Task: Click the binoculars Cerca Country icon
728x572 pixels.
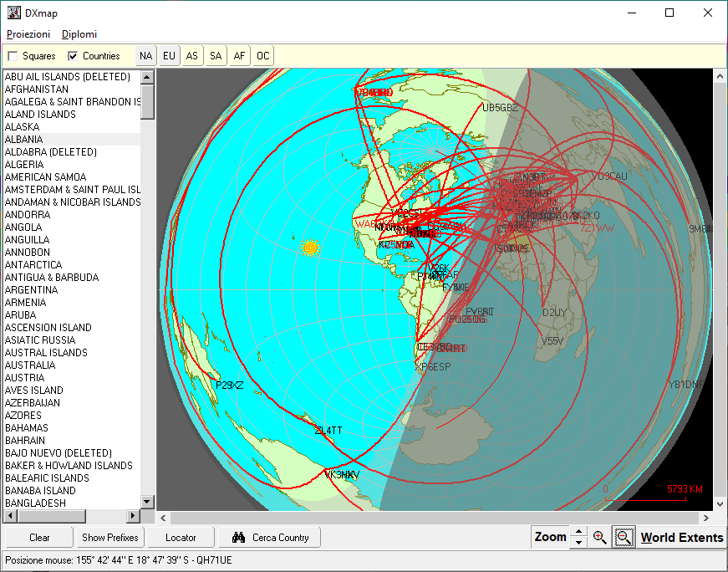Action: [x=239, y=538]
